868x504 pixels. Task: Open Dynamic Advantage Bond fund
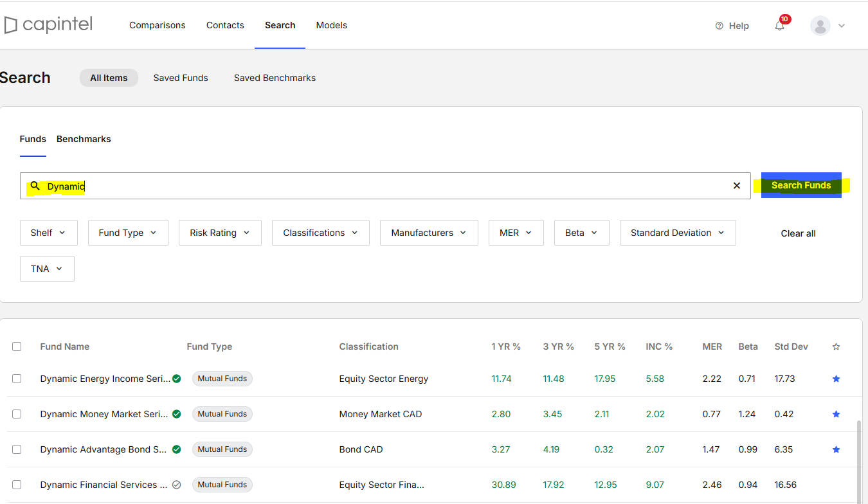tap(104, 449)
